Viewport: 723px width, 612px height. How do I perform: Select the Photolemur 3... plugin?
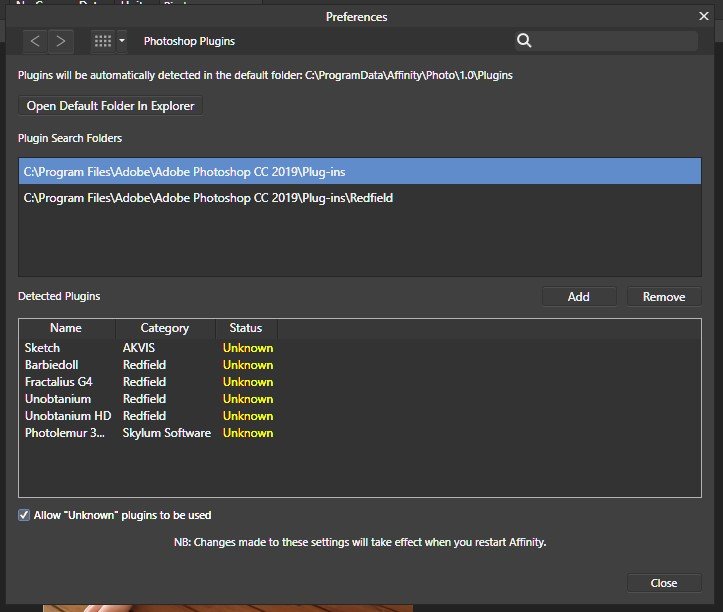[65, 433]
